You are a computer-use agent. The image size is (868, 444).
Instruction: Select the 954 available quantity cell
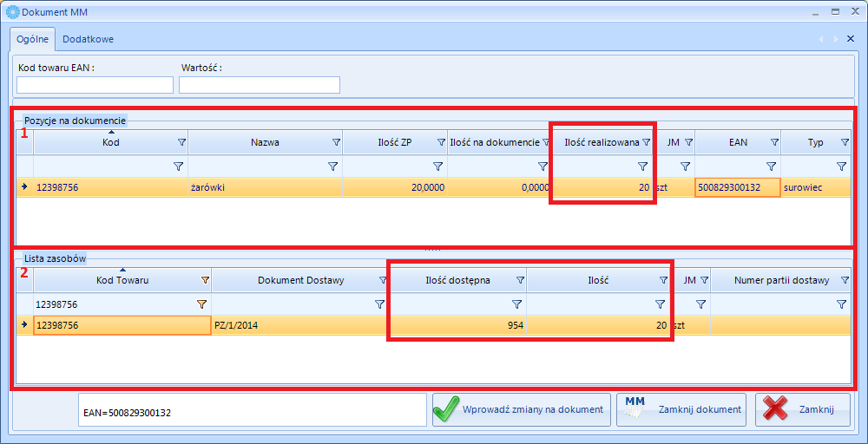pos(458,326)
